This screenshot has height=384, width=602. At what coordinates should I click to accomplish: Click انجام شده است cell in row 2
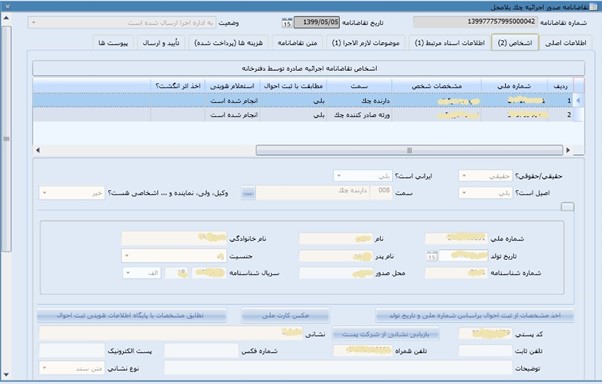click(x=233, y=115)
